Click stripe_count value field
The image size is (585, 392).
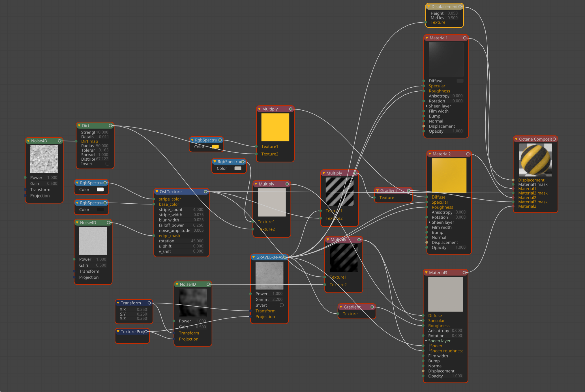pyautogui.click(x=198, y=210)
